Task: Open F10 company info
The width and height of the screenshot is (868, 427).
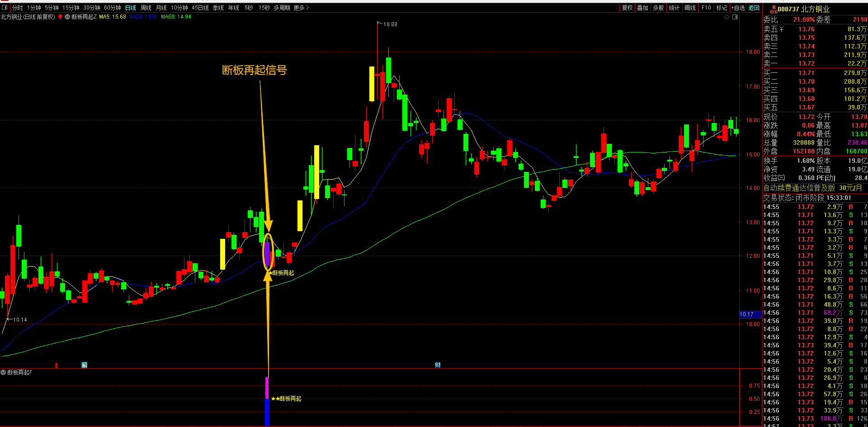Action: (706, 8)
